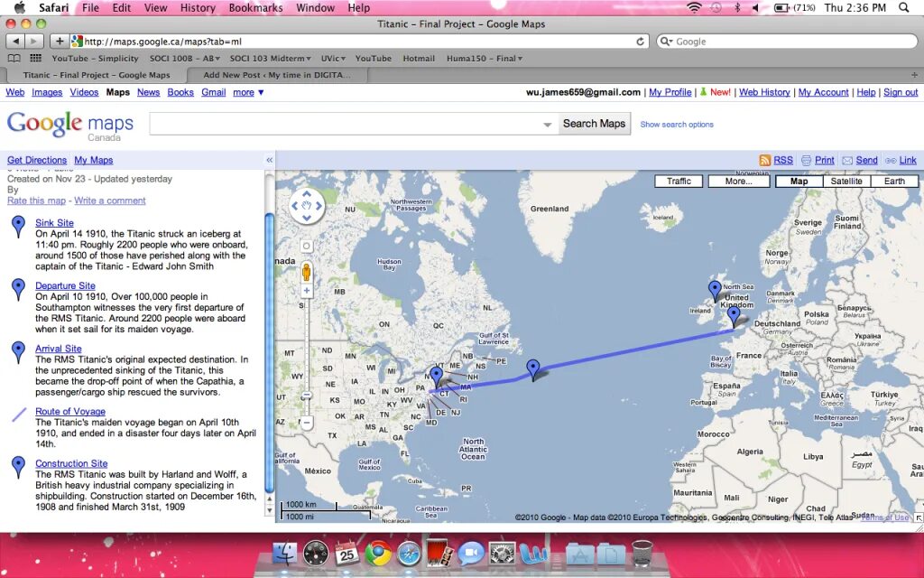The width and height of the screenshot is (924, 578).
Task: Switch to the Add New Post tab
Action: point(276,75)
